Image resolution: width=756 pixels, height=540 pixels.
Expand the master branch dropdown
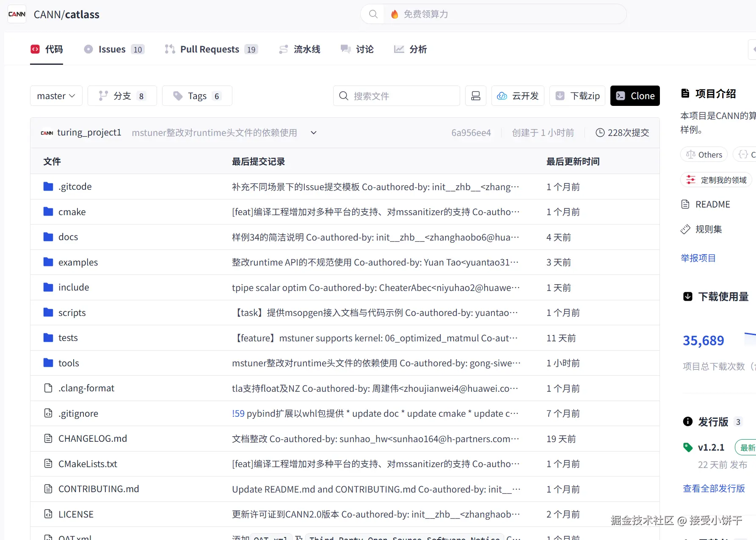click(x=56, y=96)
